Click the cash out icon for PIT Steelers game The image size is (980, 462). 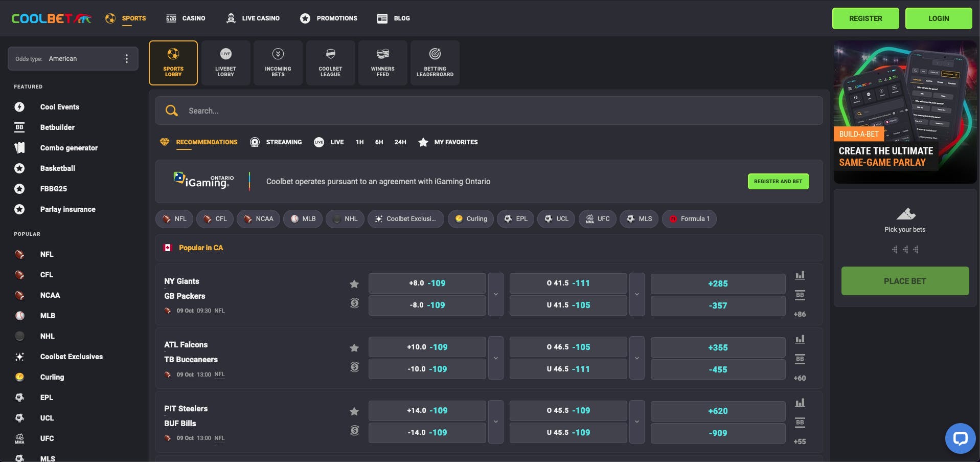(x=354, y=430)
